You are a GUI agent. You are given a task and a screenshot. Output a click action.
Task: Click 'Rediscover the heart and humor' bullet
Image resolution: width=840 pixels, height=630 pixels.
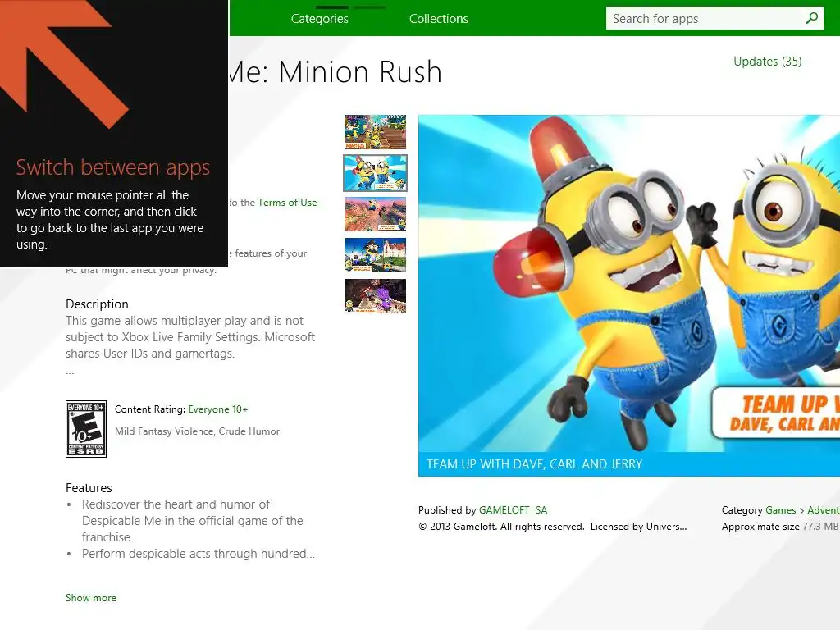pyautogui.click(x=192, y=521)
